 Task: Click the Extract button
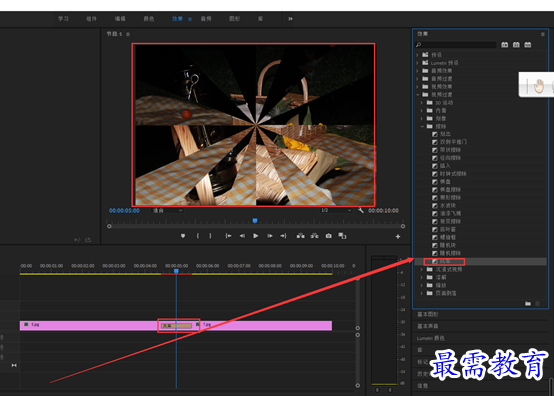click(314, 236)
